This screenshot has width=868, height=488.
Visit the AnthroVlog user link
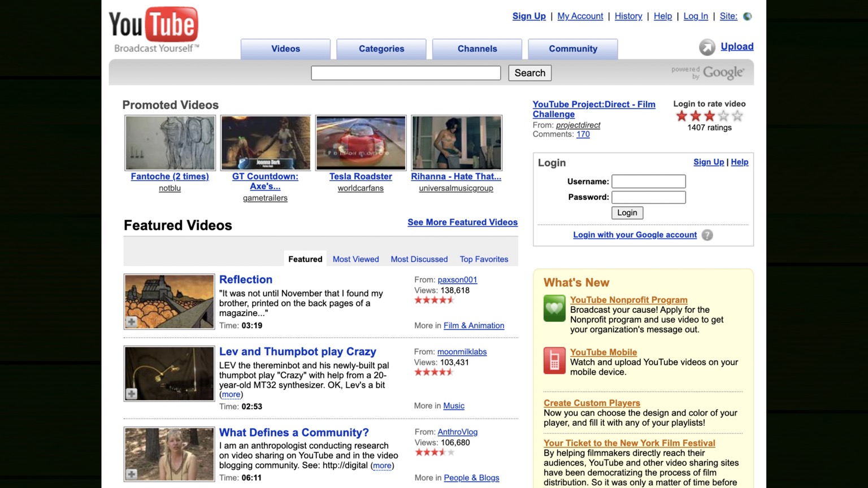[457, 432]
